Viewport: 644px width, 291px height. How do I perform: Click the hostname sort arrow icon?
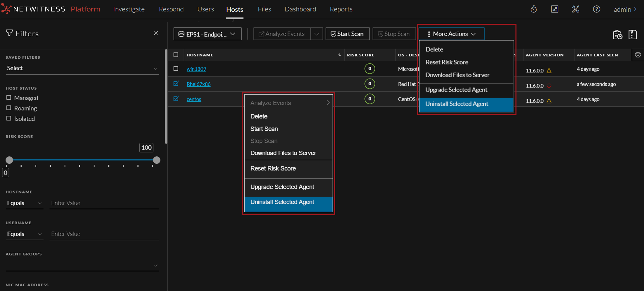click(339, 55)
